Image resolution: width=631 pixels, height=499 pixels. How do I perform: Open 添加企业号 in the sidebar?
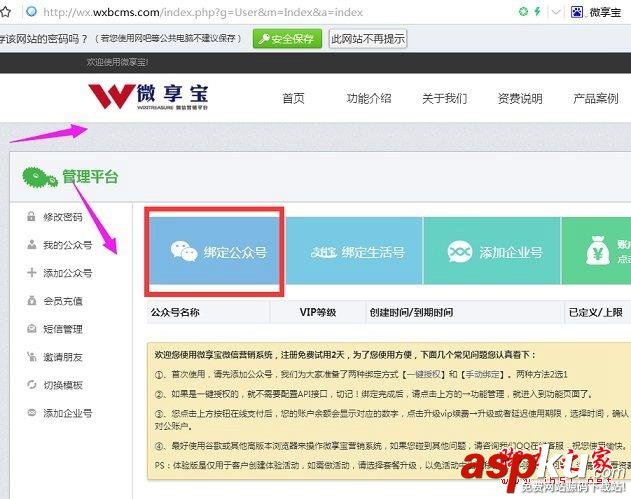tap(68, 413)
